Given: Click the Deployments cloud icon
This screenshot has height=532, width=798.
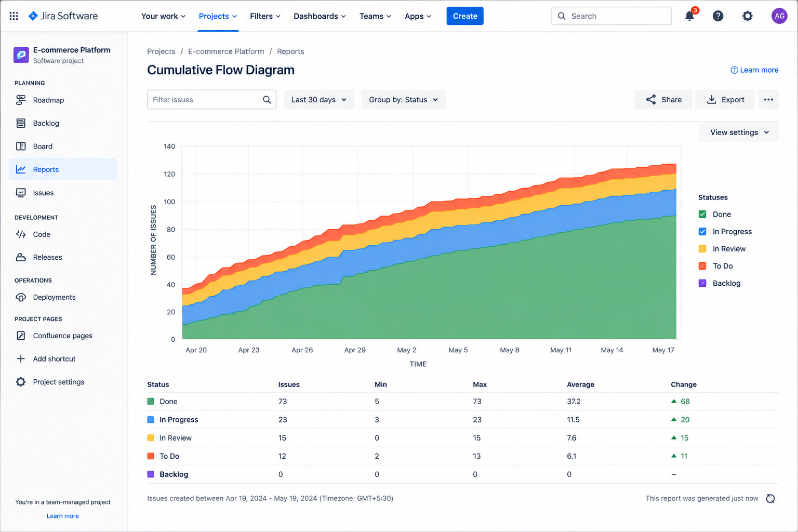Looking at the screenshot, I should click(x=21, y=297).
